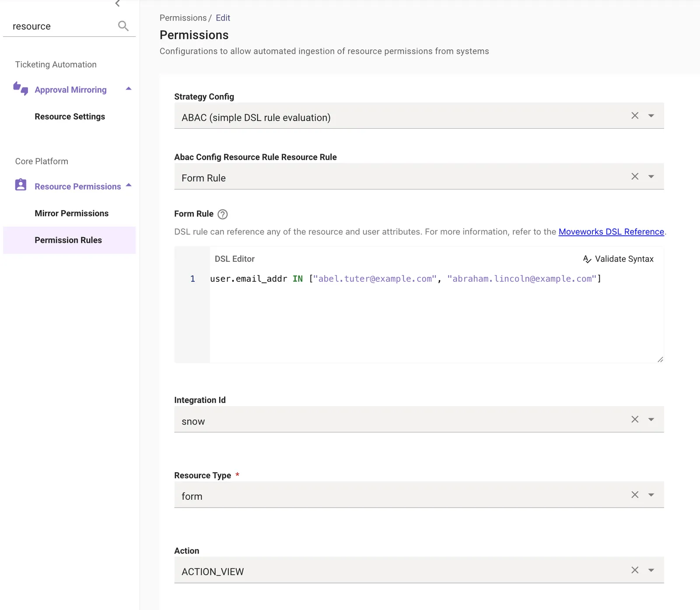
Task: Click inside the DSL Editor code line
Action: [x=406, y=279]
